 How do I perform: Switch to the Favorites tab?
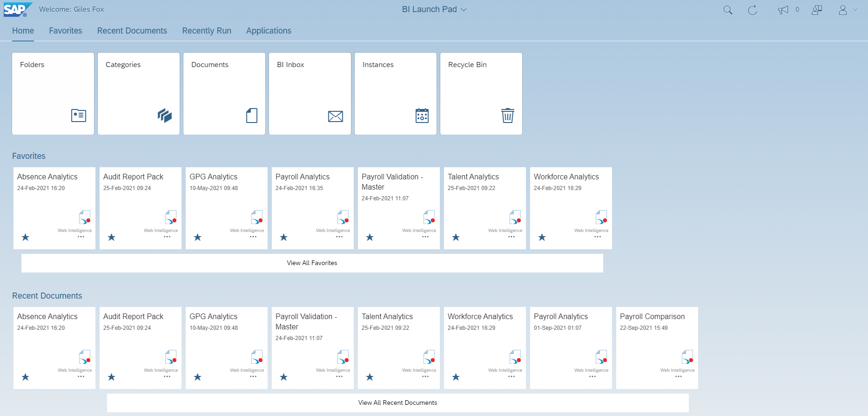(x=66, y=31)
